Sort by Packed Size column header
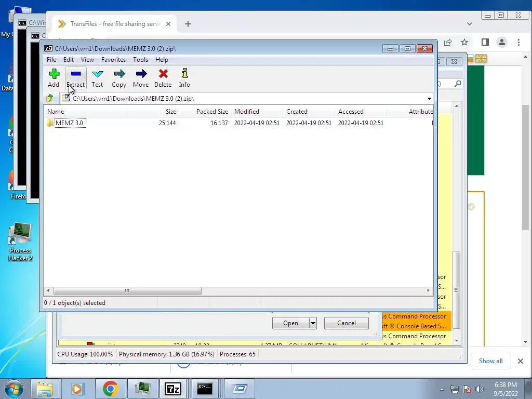Viewport: 532px width, 399px height. tap(205, 112)
